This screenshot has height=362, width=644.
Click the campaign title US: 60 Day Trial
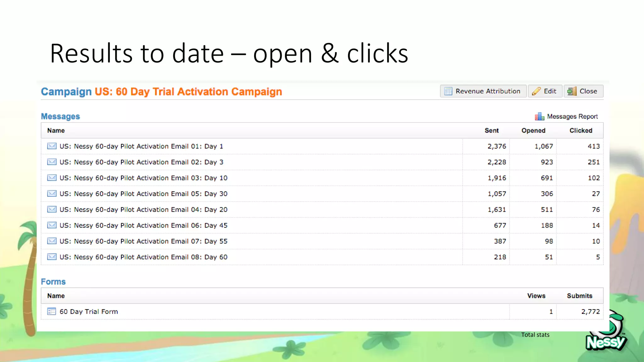(x=188, y=92)
